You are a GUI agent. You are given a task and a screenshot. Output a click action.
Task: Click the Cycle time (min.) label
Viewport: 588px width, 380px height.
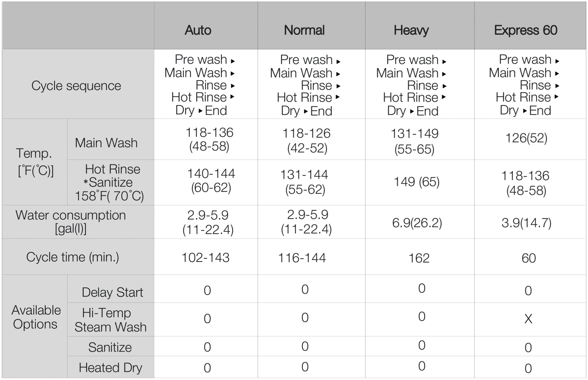[72, 257]
